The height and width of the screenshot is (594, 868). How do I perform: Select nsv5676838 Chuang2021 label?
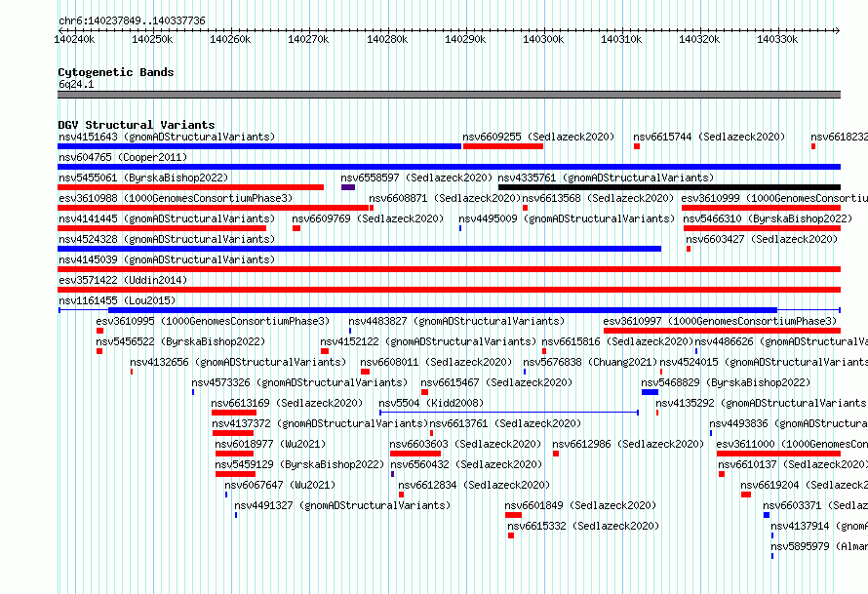[590, 362]
